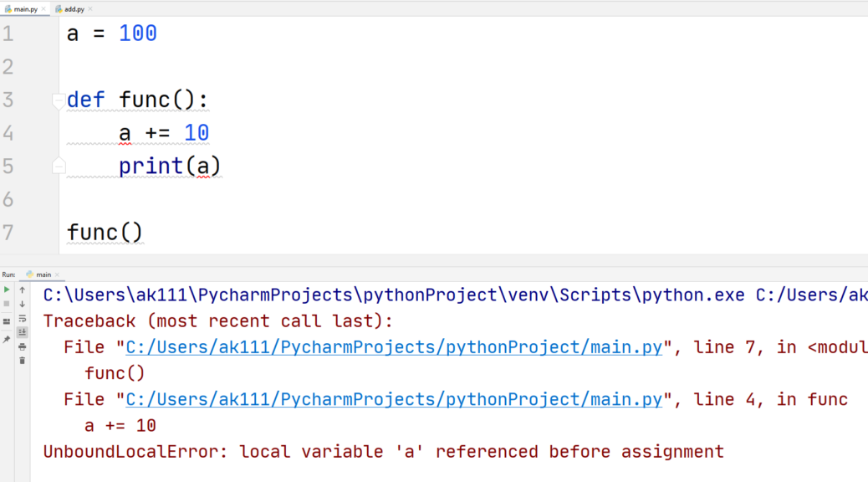This screenshot has width=868, height=482.
Task: Toggle Scroll to End in Run console
Action: (23, 332)
